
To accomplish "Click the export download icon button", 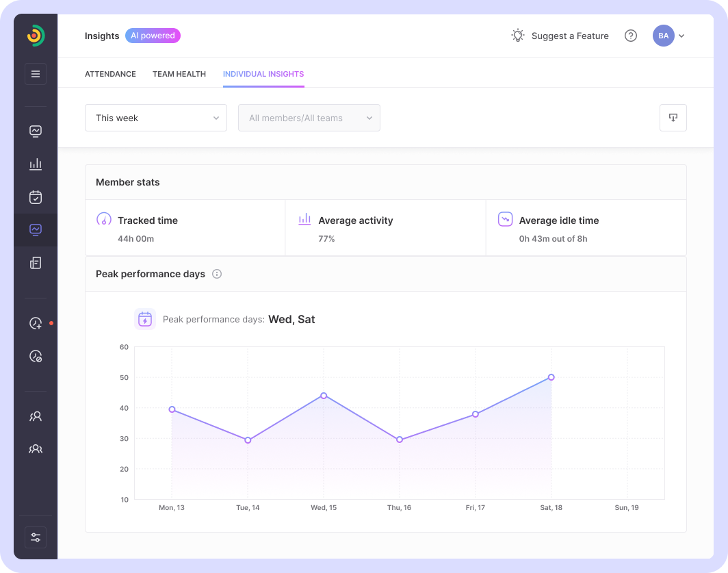I will [x=673, y=118].
